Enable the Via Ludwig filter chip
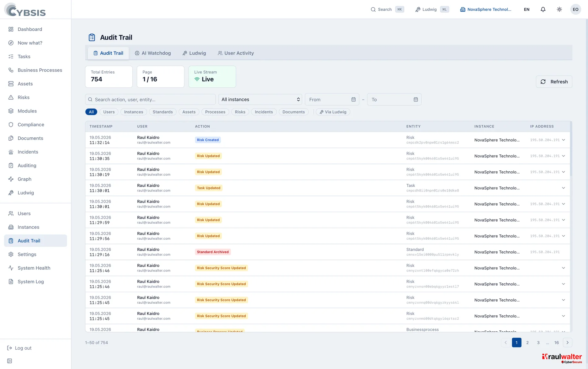588x369 pixels. [x=333, y=112]
